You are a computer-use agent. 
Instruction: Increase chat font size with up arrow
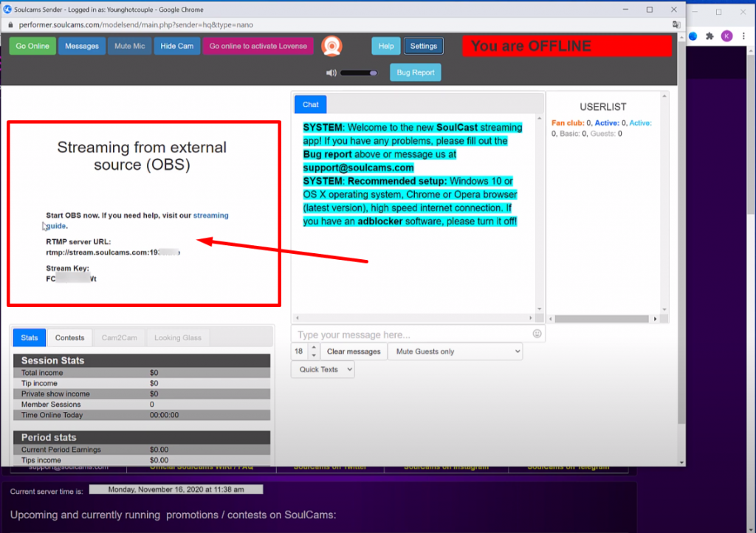pos(314,347)
